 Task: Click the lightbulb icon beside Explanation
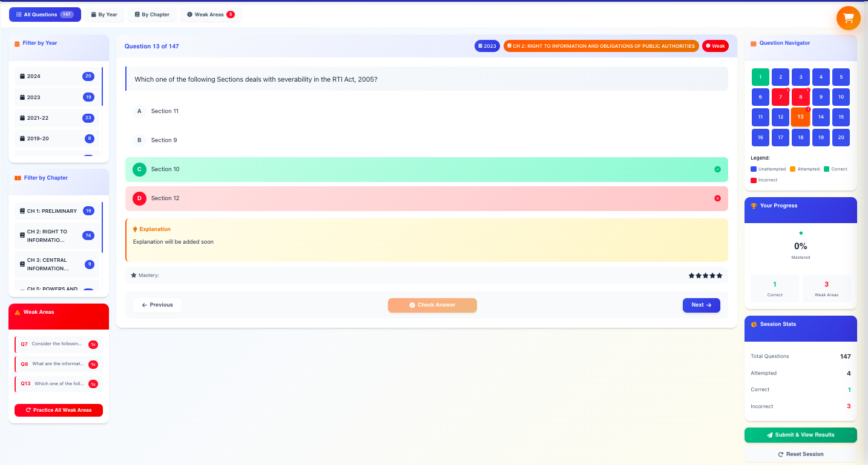[135, 229]
